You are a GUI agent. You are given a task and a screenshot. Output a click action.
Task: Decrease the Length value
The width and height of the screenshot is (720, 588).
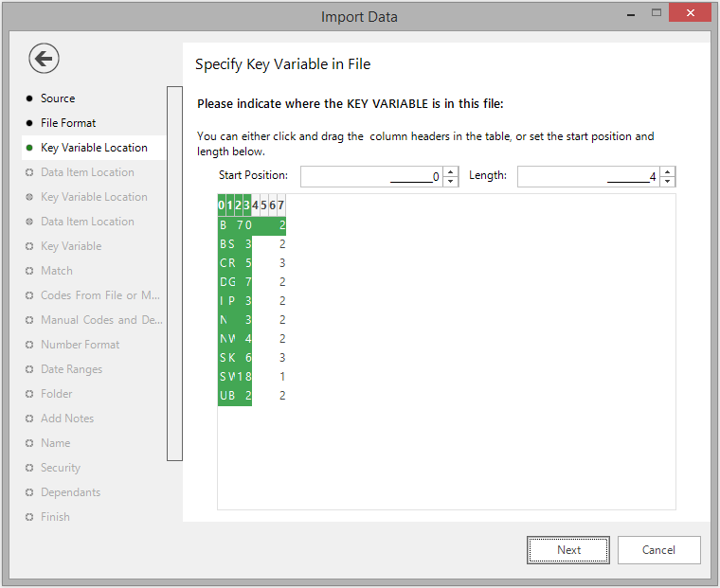[668, 182]
